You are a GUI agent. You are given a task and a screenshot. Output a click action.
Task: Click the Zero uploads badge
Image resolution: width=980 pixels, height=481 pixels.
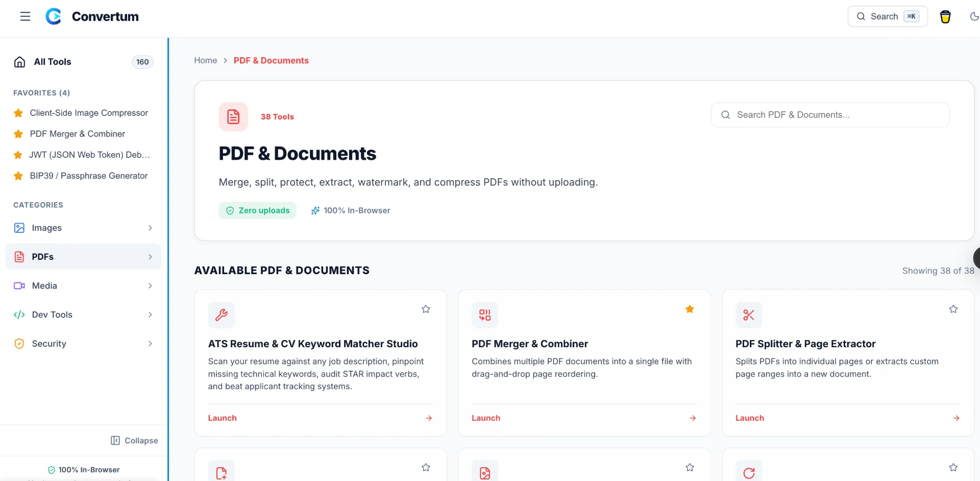tap(258, 210)
